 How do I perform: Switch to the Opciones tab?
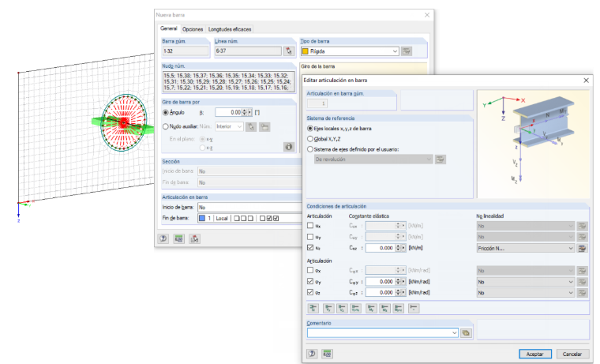193,29
